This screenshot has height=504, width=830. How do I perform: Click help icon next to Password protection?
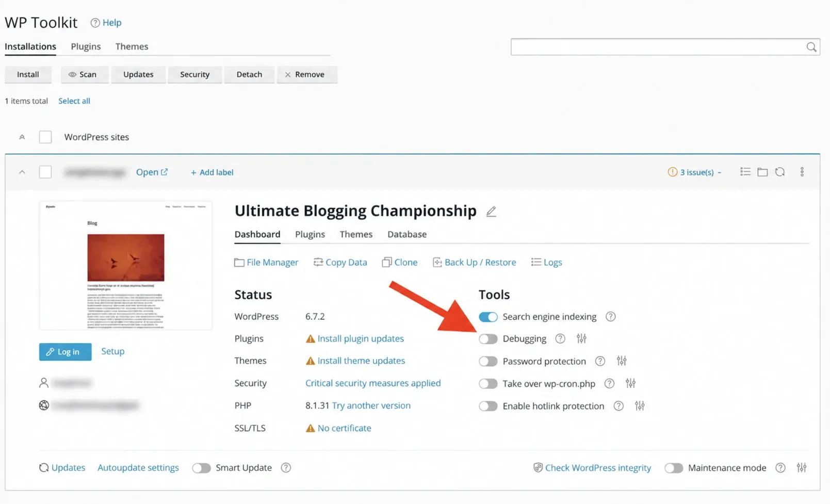[600, 361]
